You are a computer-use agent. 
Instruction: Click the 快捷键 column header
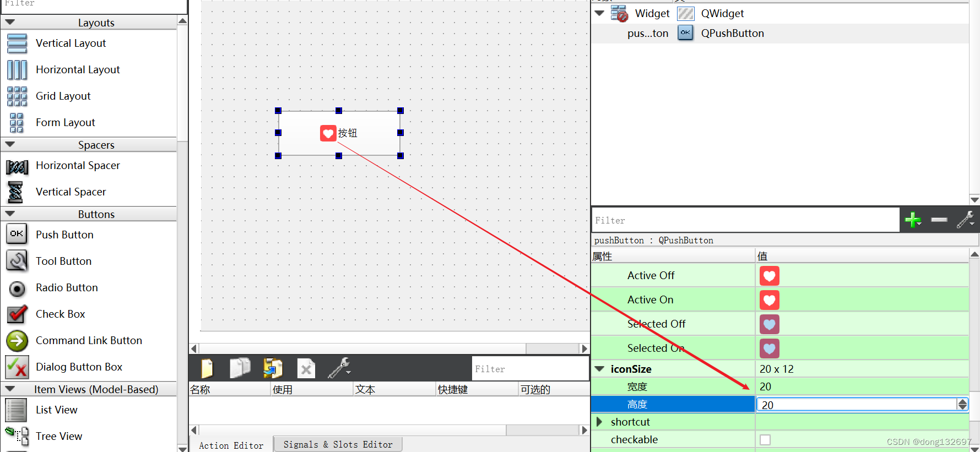pyautogui.click(x=477, y=389)
